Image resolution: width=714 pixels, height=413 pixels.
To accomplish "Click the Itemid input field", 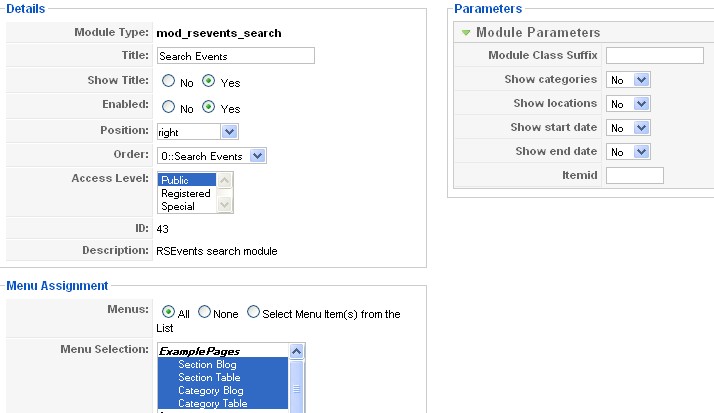I will click(634, 176).
